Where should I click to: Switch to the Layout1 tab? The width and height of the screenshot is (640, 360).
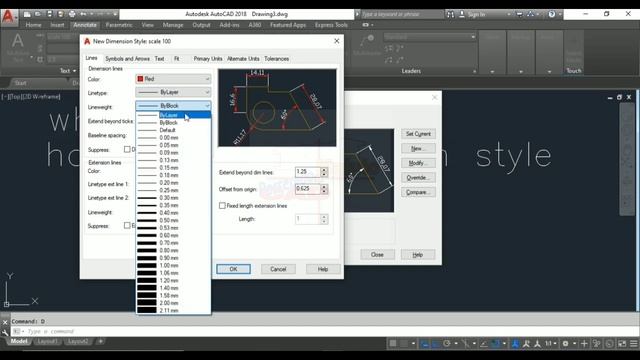pos(47,341)
